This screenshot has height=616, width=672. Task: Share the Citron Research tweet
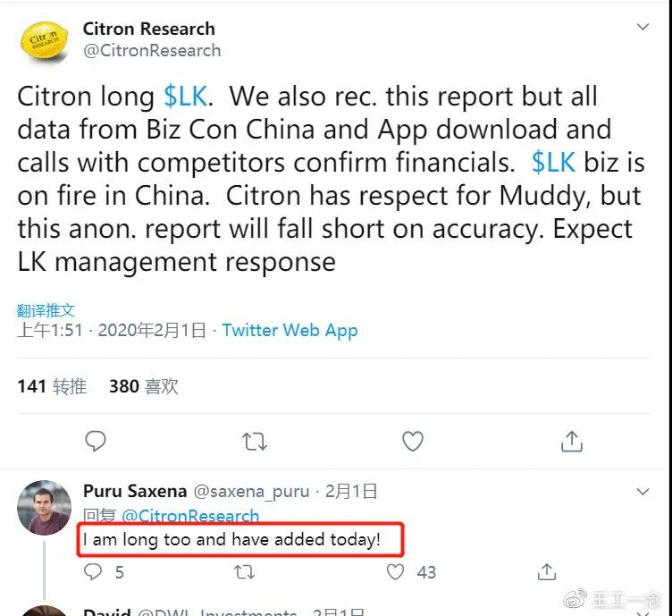point(571,441)
